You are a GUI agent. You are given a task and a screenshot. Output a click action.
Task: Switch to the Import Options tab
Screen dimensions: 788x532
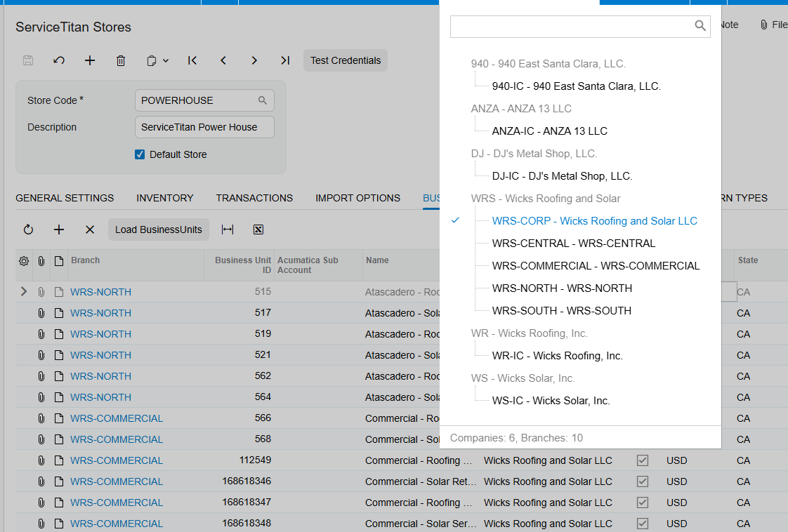click(357, 198)
